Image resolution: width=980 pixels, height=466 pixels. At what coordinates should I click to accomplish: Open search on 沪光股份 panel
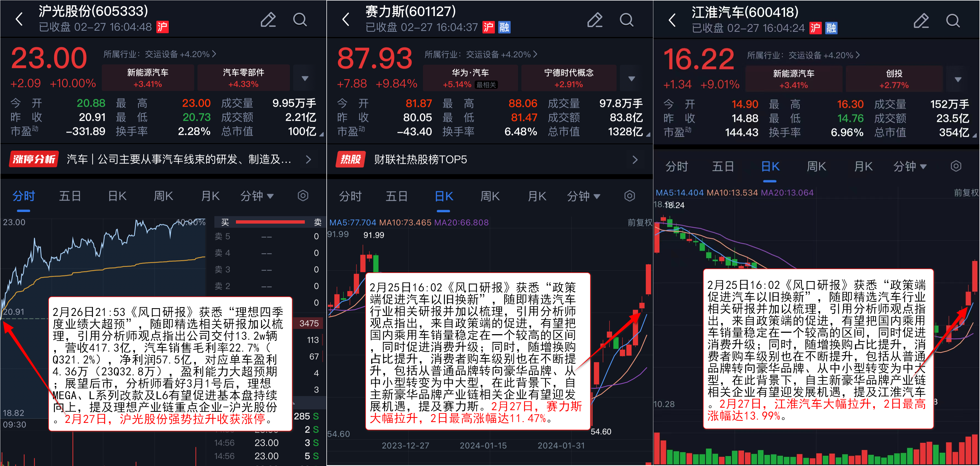point(300,19)
